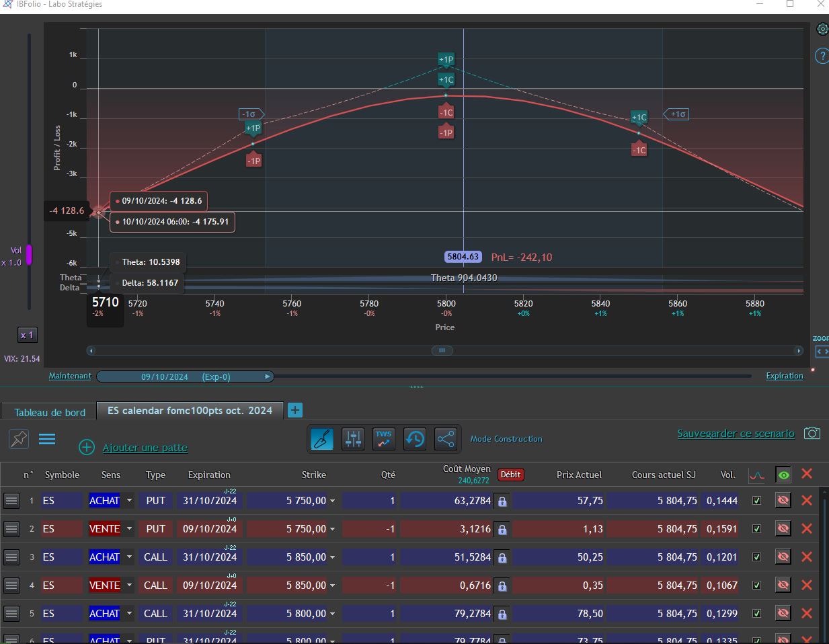Click the +1σ marker on the chart

click(x=676, y=114)
